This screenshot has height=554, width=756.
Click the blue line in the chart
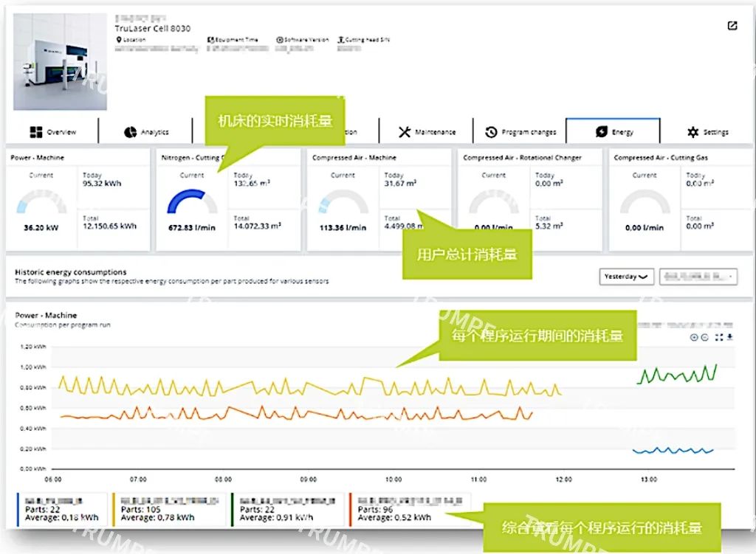[672, 451]
